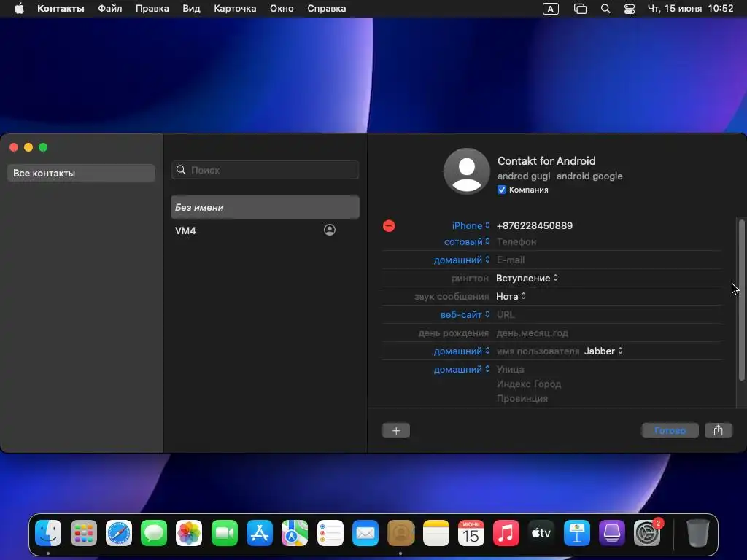The image size is (747, 560).
Task: Change the веб-сайт label dropdown
Action: [465, 314]
